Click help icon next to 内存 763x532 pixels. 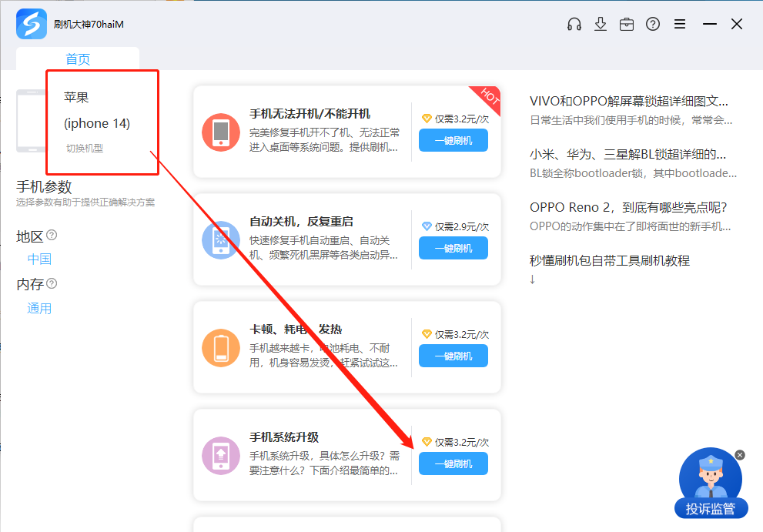tap(52, 283)
